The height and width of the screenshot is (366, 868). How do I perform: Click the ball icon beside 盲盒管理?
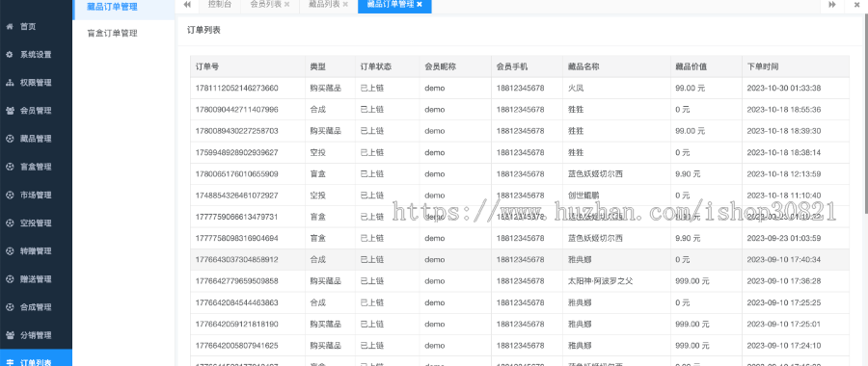click(10, 167)
